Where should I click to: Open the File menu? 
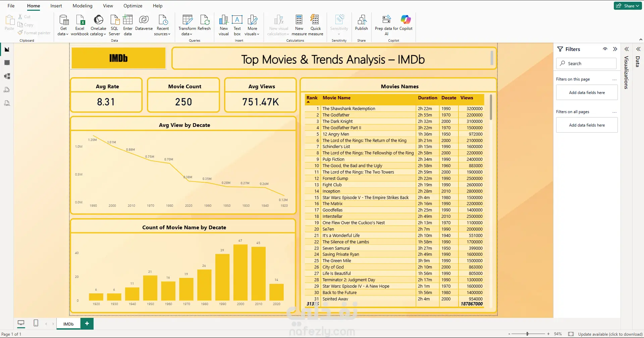(11, 6)
